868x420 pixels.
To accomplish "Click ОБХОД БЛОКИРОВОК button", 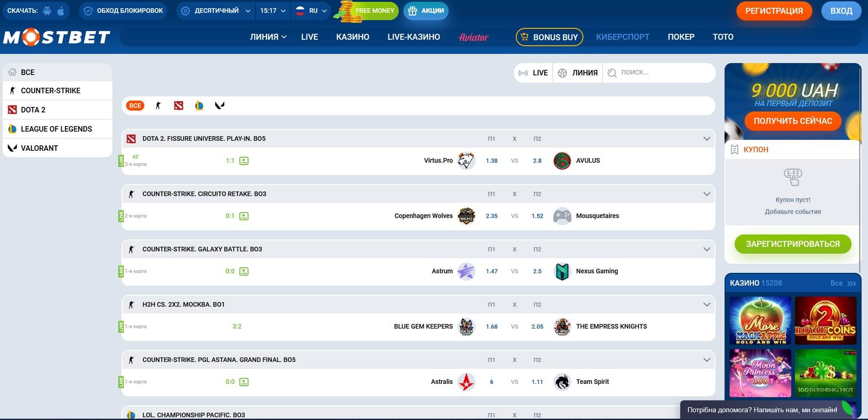I will click(x=123, y=11).
